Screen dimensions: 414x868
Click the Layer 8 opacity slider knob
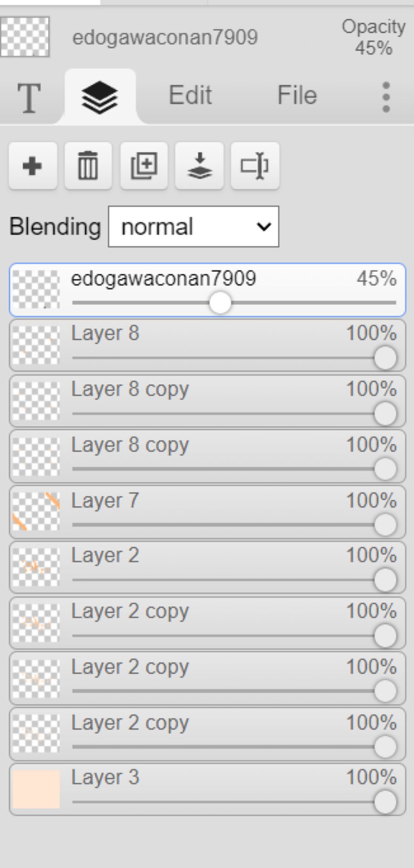(385, 358)
